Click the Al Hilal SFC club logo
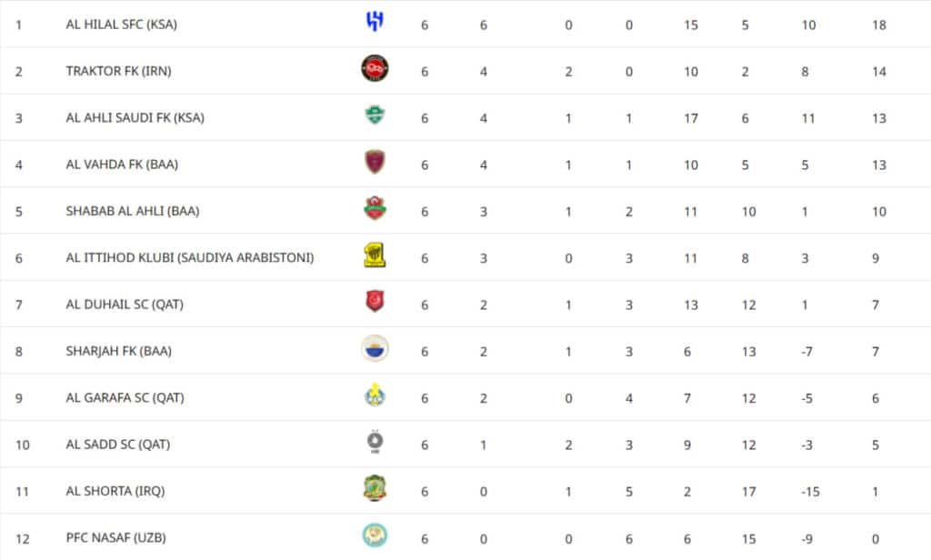 tap(375, 23)
